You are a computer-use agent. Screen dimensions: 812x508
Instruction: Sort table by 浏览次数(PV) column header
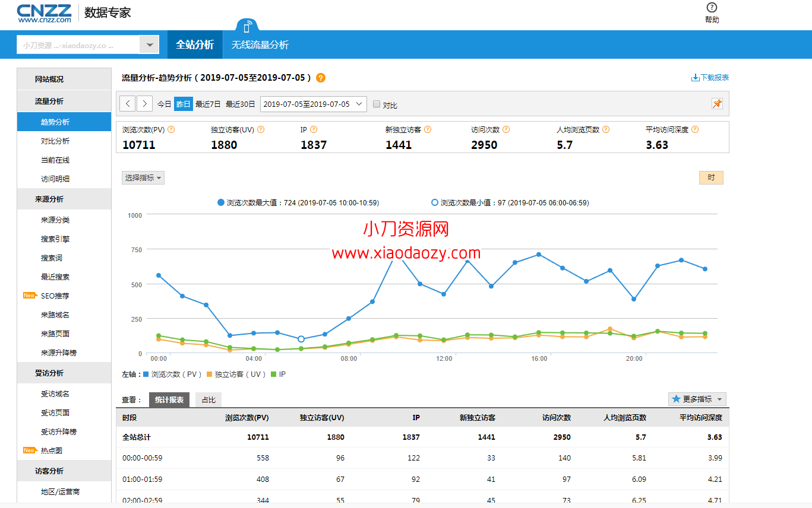coord(247,418)
